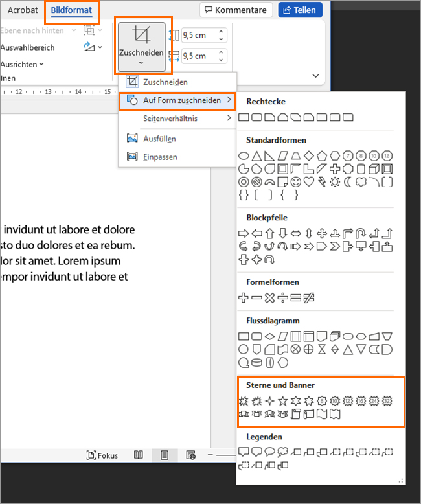Enable read mode in status bar
Image resolution: width=421 pixels, height=504 pixels.
[x=139, y=455]
